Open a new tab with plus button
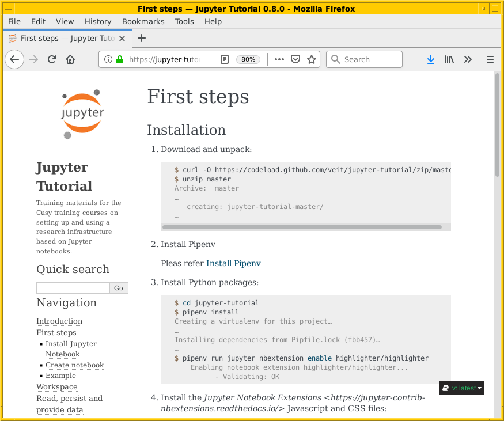 (x=142, y=38)
